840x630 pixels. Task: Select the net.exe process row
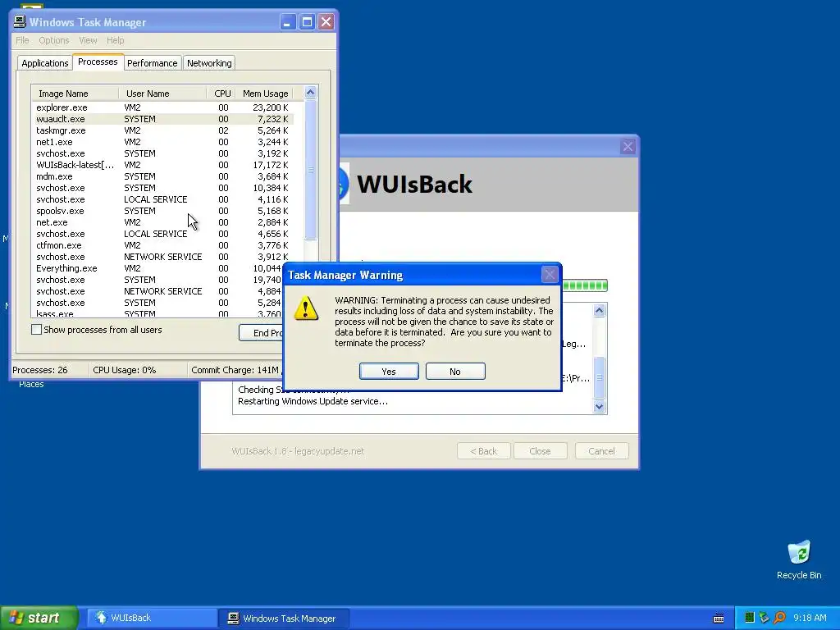(163, 222)
